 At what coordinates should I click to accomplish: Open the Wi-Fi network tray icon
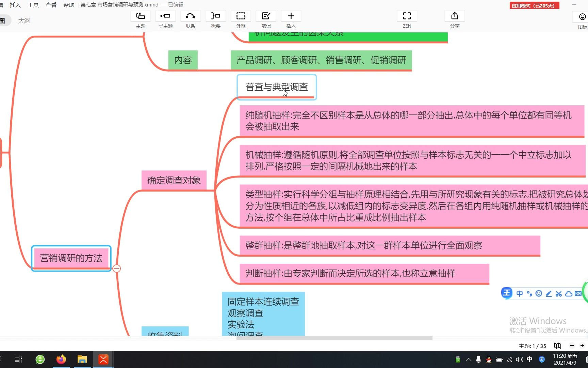point(510,359)
